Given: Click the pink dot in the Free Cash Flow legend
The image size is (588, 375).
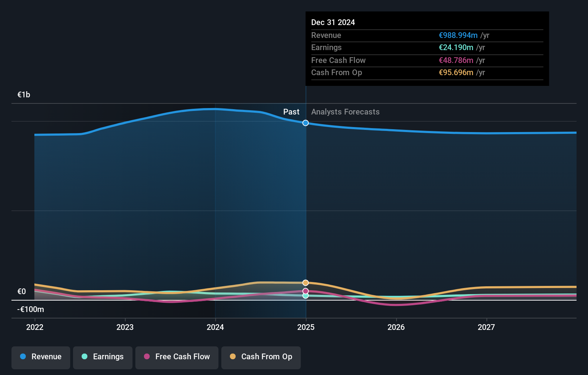Looking at the screenshot, I should [x=146, y=357].
